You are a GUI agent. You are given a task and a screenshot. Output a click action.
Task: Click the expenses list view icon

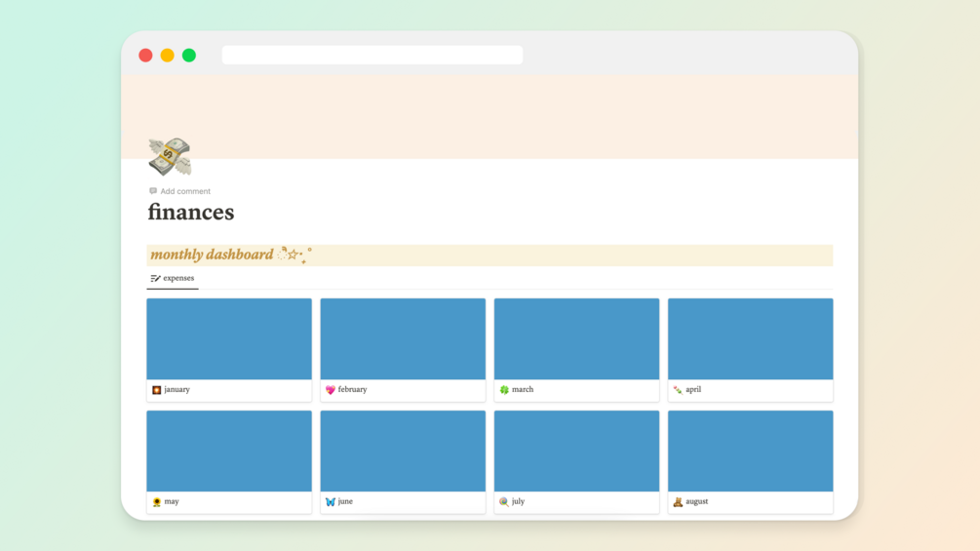coord(155,278)
